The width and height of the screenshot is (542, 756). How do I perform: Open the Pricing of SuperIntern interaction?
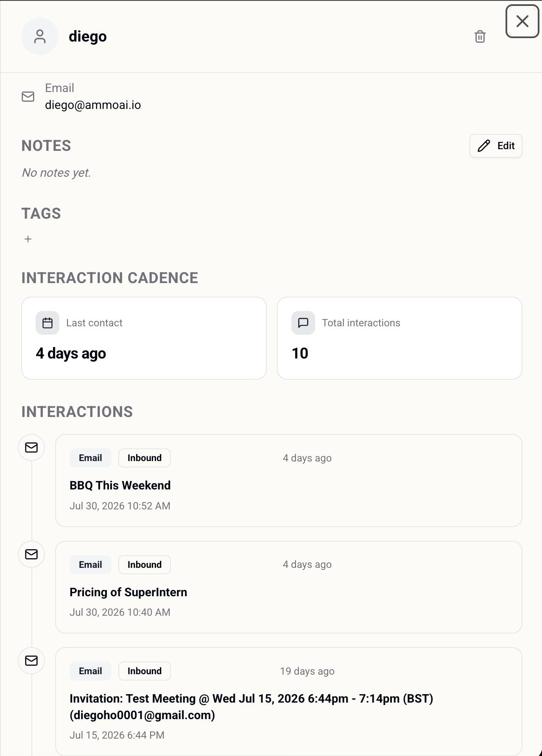click(x=289, y=587)
